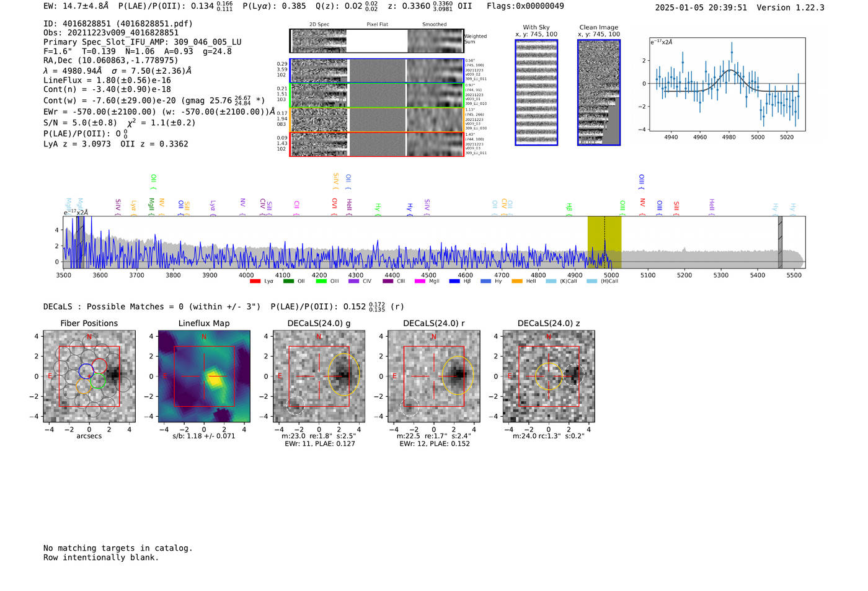Image resolution: width=868 pixels, height=591 pixels.
Task: Click the DECaLS Possible Matches = 0 text
Action: coord(152,306)
